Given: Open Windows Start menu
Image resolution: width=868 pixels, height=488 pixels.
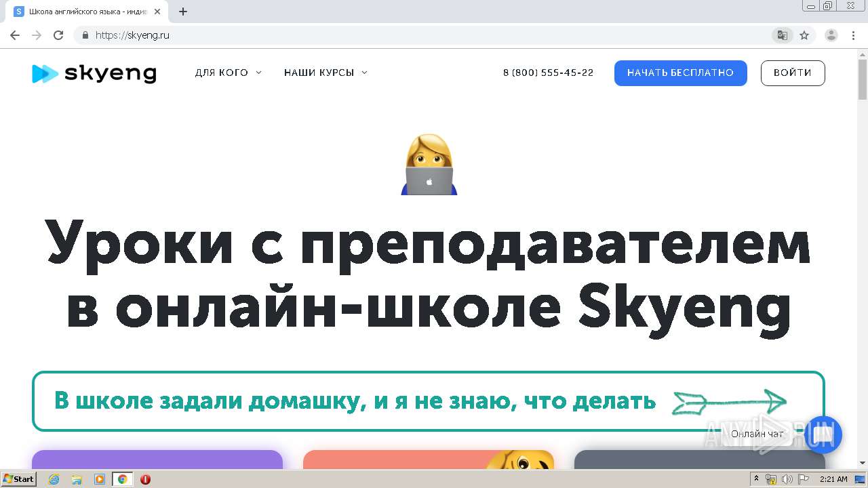Looking at the screenshot, I should pos(18,479).
